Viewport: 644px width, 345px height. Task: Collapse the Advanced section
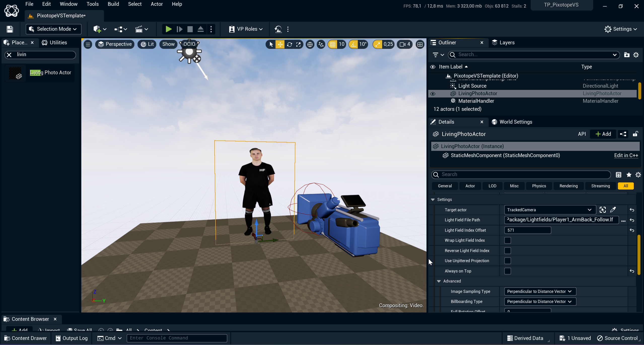[439, 281]
